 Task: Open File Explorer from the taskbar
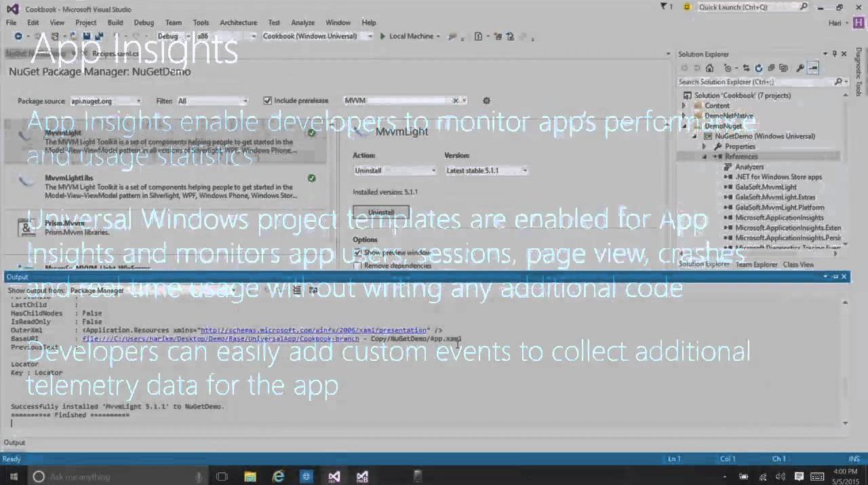click(250, 476)
